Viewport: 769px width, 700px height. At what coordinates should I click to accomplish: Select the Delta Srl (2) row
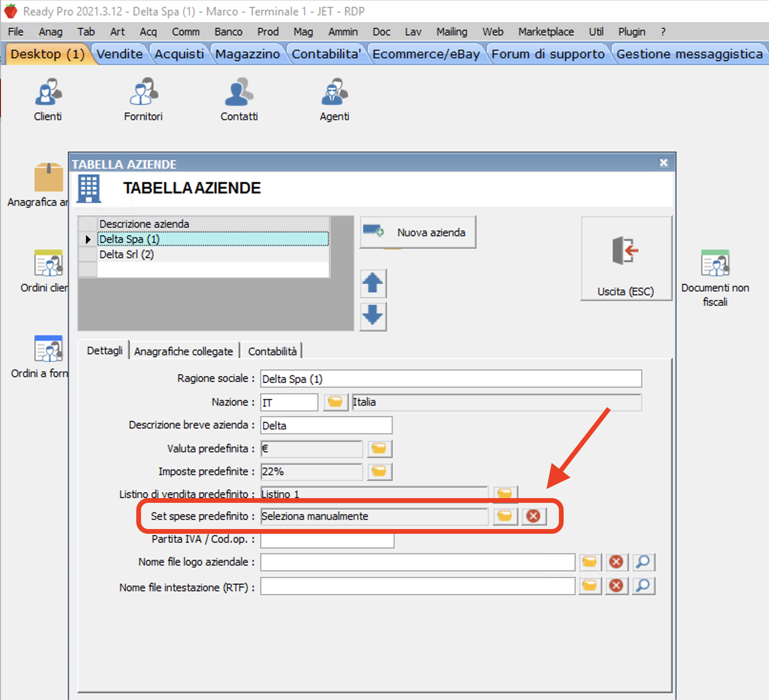[x=213, y=254]
